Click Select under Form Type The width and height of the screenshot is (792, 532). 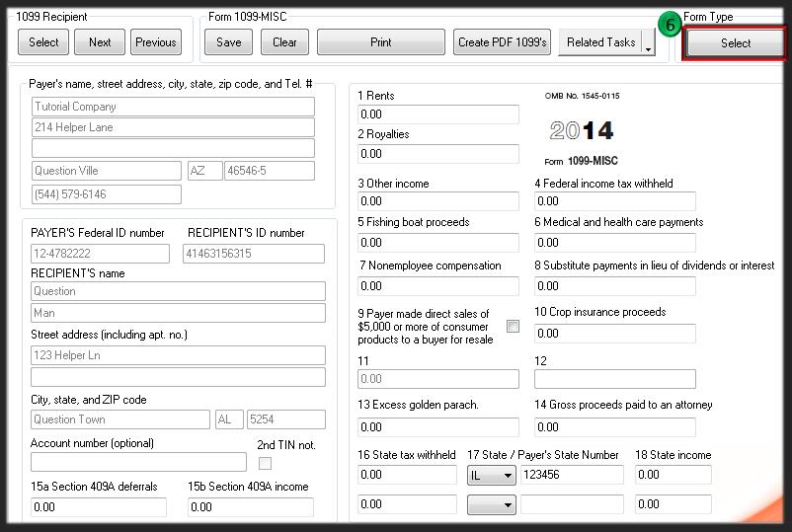point(735,42)
